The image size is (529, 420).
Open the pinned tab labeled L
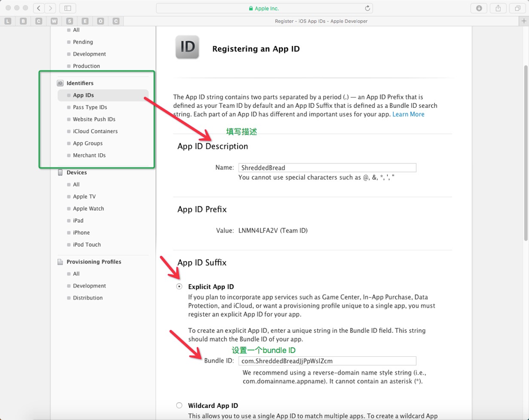[x=8, y=21]
